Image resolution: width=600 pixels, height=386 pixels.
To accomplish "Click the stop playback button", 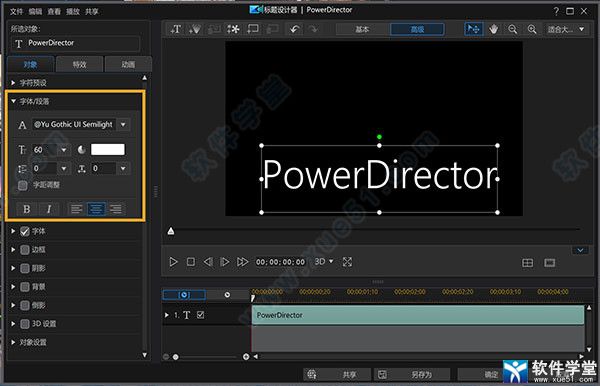I will point(191,262).
